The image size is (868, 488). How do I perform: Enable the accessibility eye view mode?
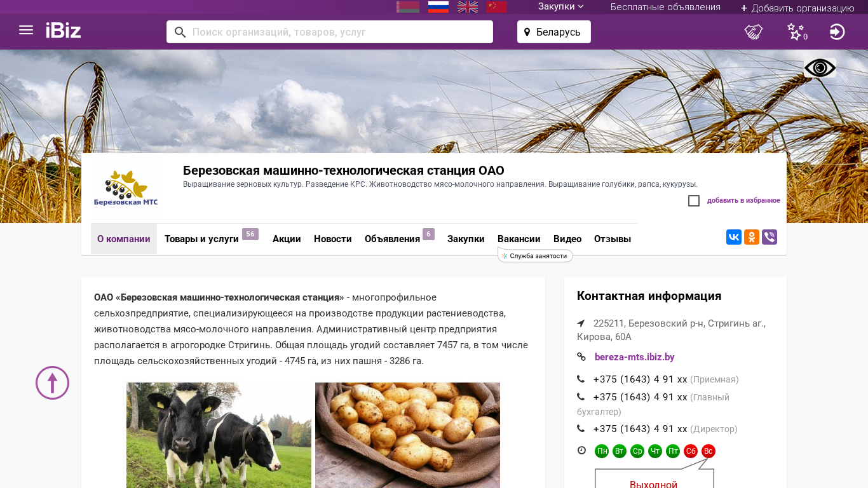pyautogui.click(x=820, y=68)
